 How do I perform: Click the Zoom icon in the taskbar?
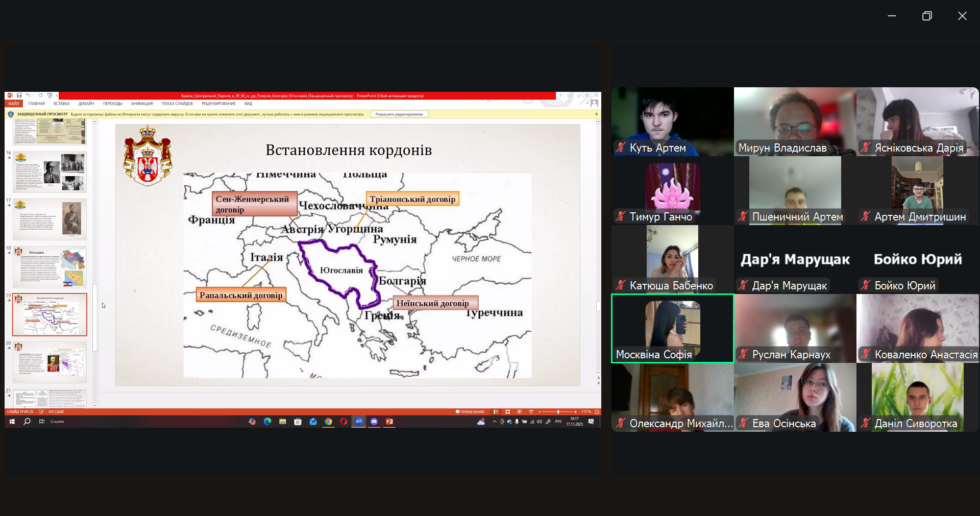[x=359, y=422]
